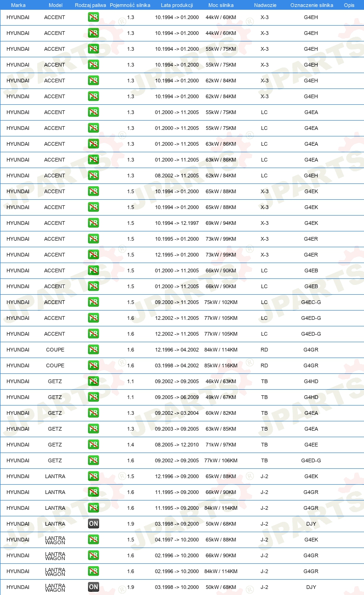Select DJY engine code in 03.1998 -> 09.2000 row

coord(311,524)
